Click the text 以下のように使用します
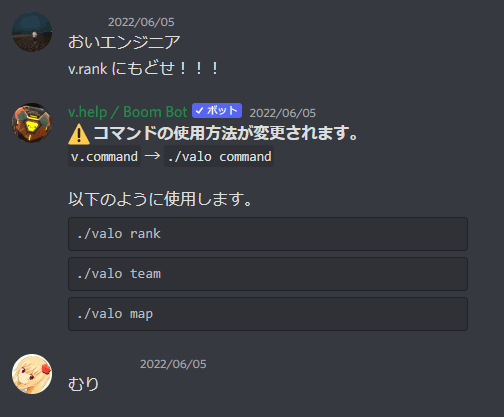 pos(160,199)
